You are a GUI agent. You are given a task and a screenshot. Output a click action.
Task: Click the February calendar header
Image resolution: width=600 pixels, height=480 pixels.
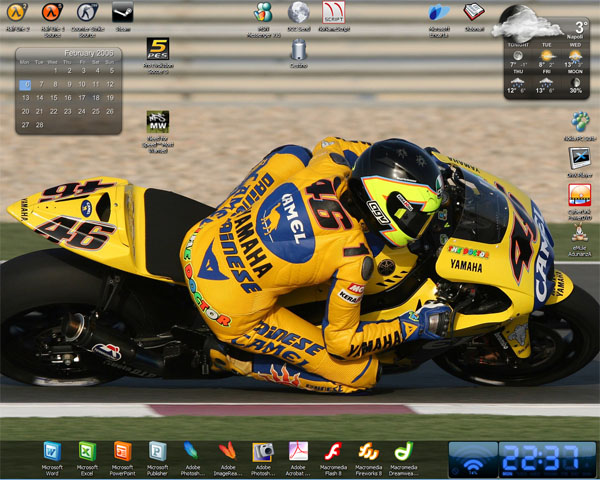(x=89, y=53)
